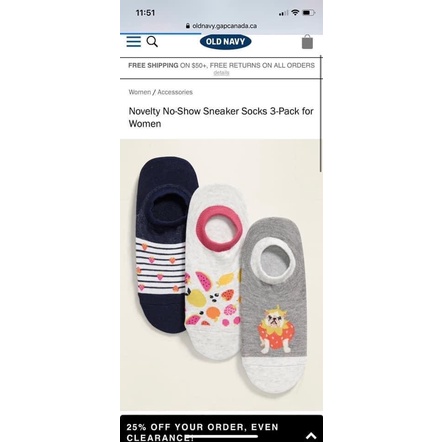This screenshot has height=442, width=442.
Task: Tap the white fruit-print sock image
Action: pyautogui.click(x=215, y=272)
